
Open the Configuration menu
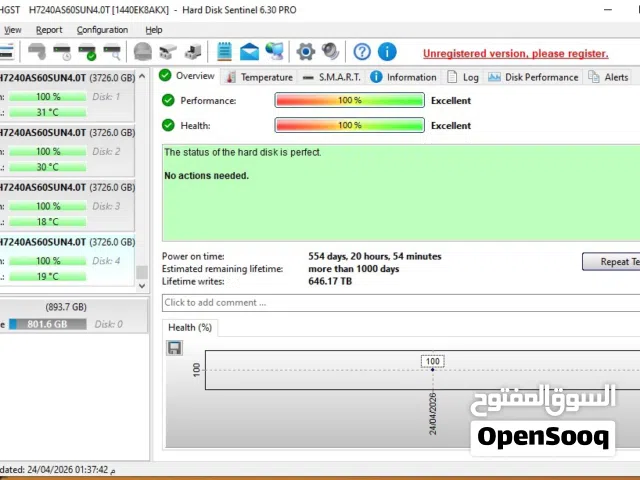(x=102, y=30)
